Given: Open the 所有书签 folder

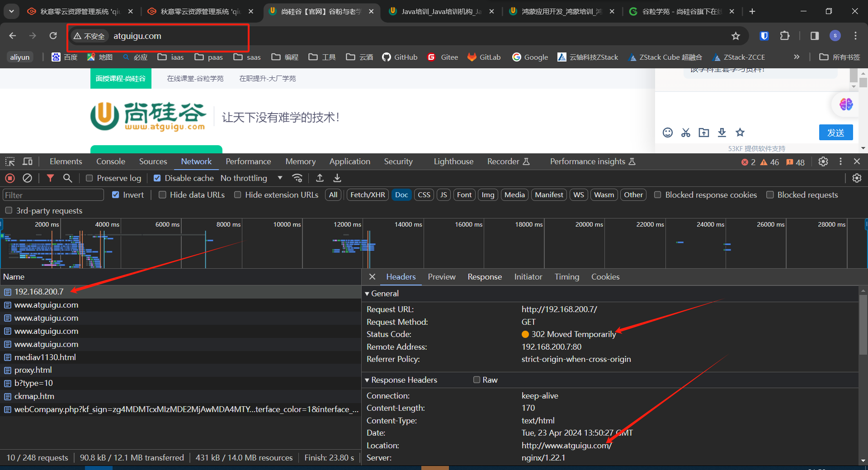Looking at the screenshot, I should click(x=840, y=57).
